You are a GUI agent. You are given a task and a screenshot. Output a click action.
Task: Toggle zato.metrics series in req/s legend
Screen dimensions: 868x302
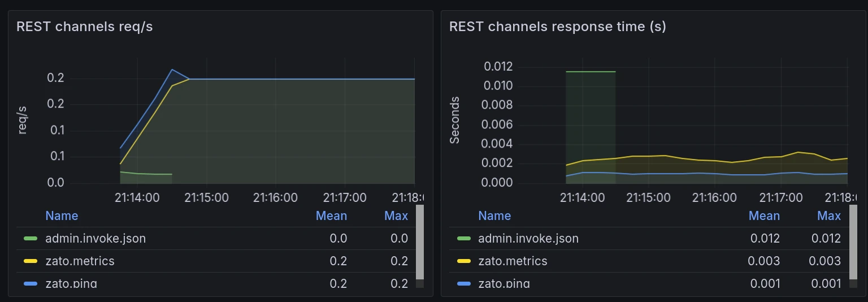point(80,261)
